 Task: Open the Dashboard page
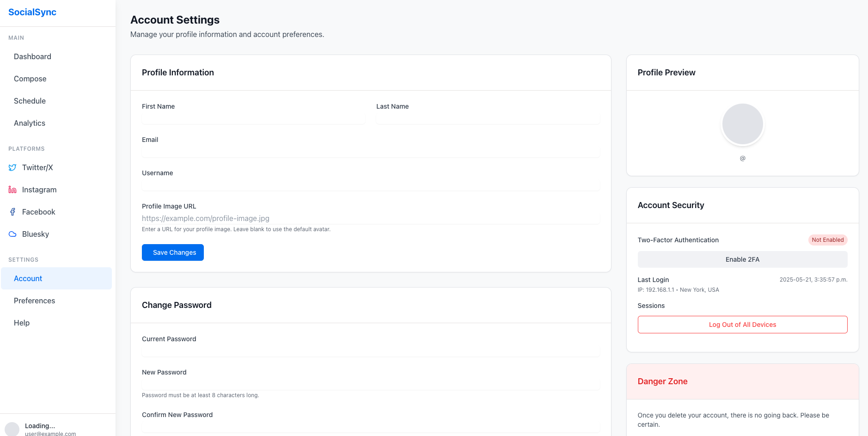coord(32,56)
